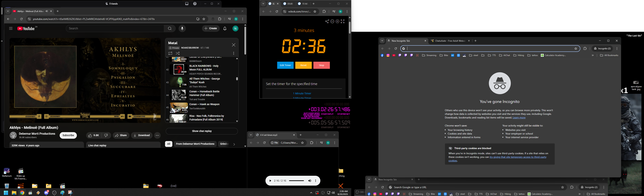Click the YouTube voice search microphone icon

click(182, 29)
